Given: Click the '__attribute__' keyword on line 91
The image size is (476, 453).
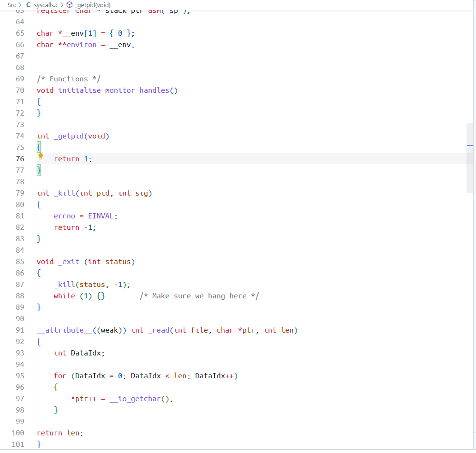Looking at the screenshot, I should 64,330.
